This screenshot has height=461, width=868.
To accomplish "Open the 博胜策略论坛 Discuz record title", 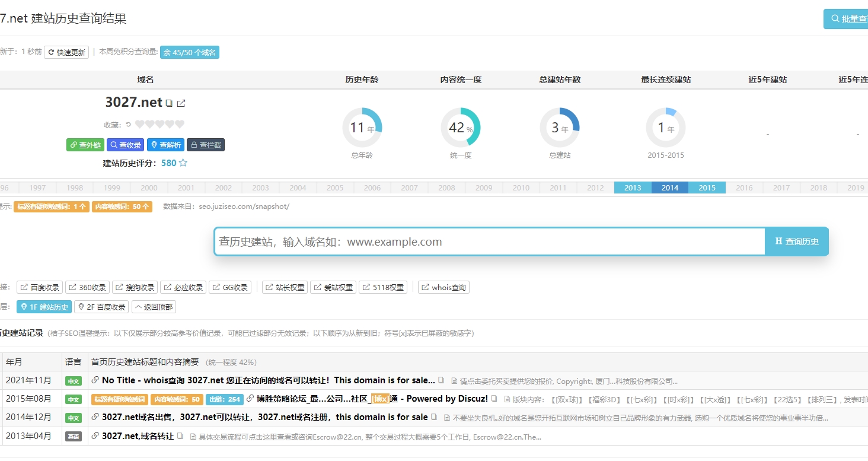I will tap(372, 399).
